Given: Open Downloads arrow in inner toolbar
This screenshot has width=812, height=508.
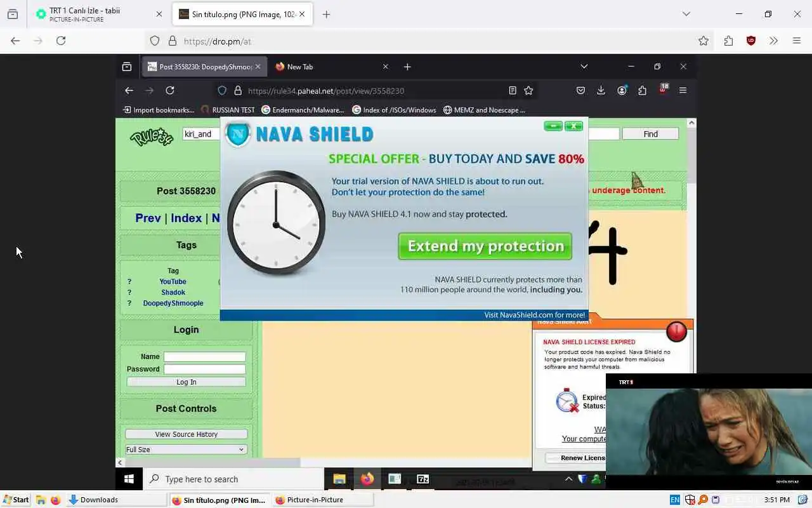Looking at the screenshot, I should pos(601,91).
